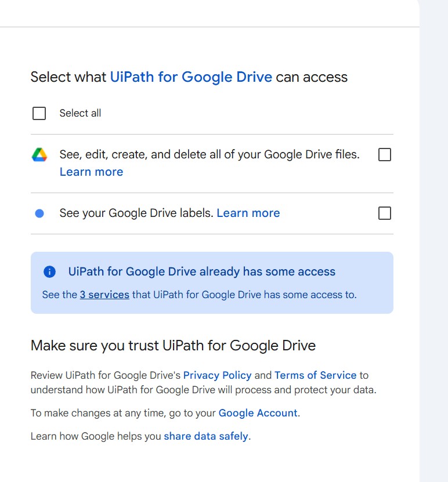448x482 pixels.
Task: Open the Terms of Service link
Action: click(315, 375)
